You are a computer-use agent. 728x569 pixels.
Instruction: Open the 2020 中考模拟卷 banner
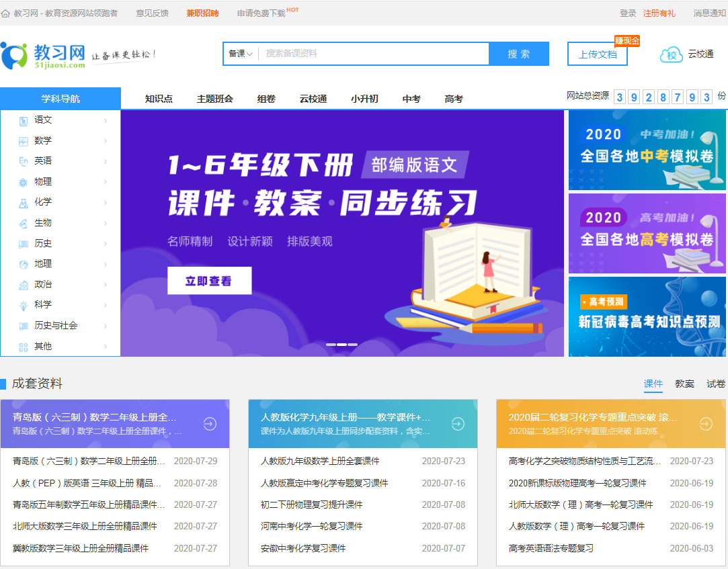coord(647,150)
